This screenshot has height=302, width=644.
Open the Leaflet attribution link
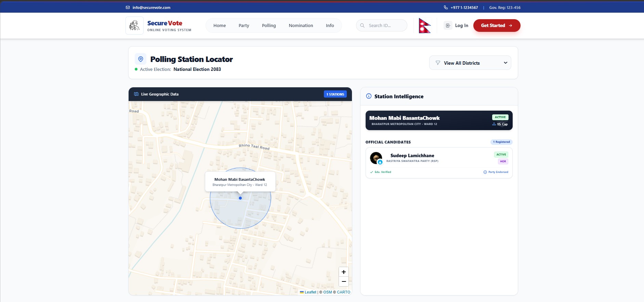(x=310, y=292)
